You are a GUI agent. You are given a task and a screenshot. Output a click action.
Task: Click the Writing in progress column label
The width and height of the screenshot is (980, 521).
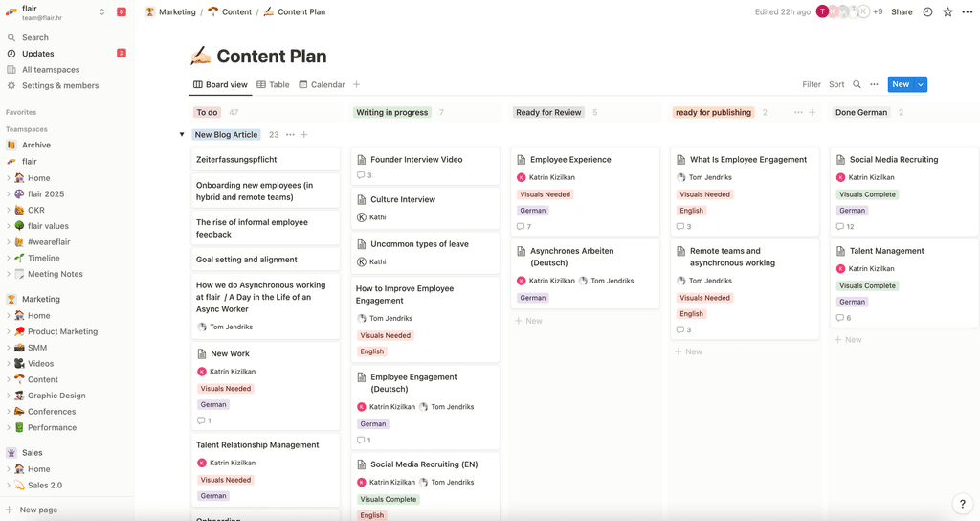(391, 113)
